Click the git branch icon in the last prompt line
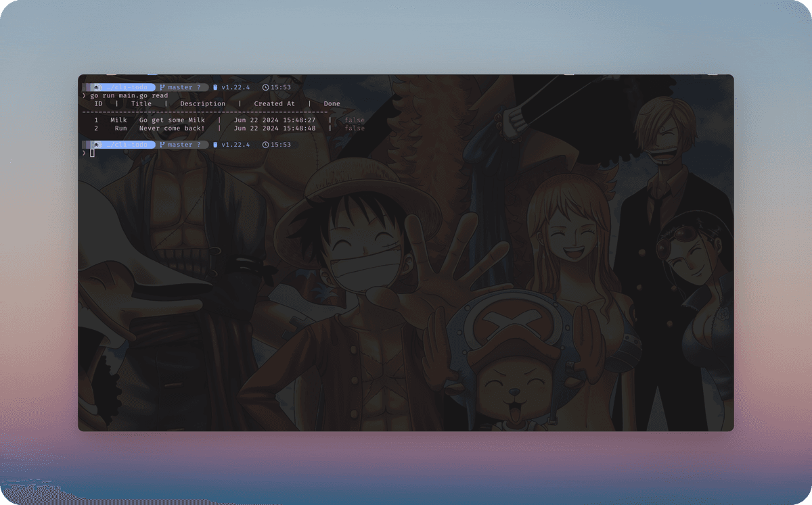The height and width of the screenshot is (505, 812). pyautogui.click(x=163, y=145)
